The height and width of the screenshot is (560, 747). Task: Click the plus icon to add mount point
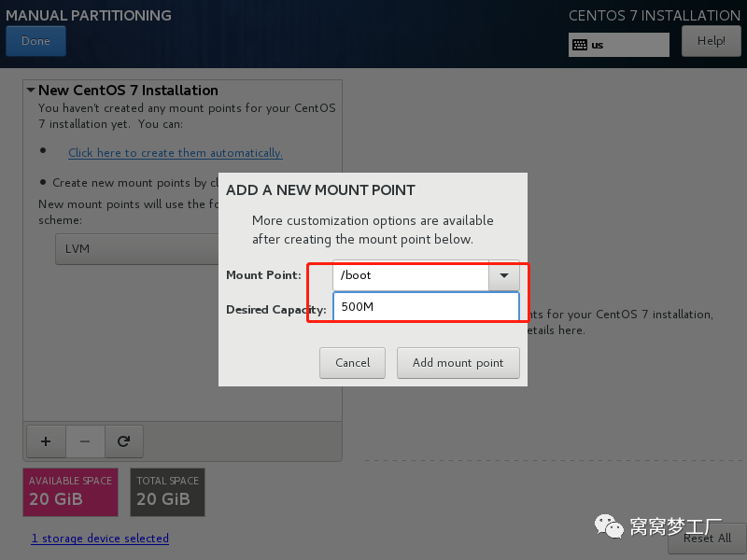46,441
